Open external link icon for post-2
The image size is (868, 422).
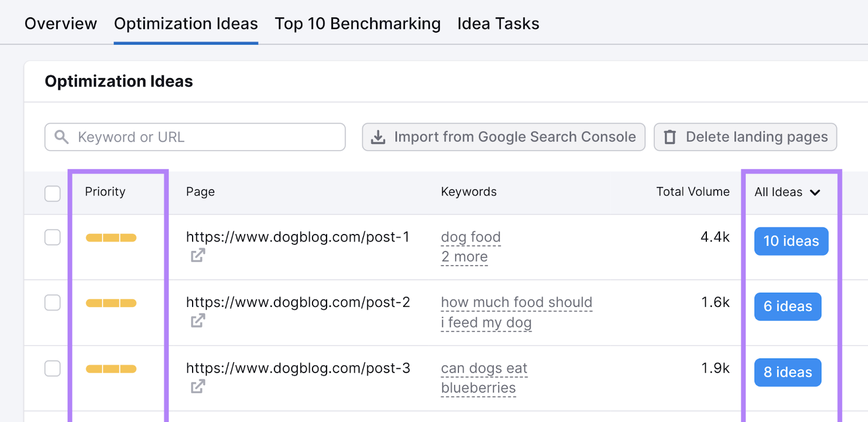(198, 321)
